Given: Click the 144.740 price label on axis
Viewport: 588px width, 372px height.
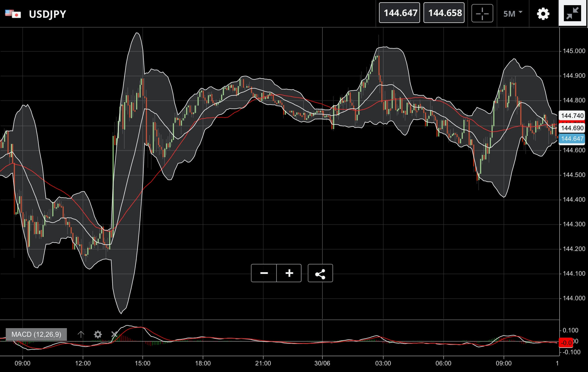Looking at the screenshot, I should (x=572, y=116).
